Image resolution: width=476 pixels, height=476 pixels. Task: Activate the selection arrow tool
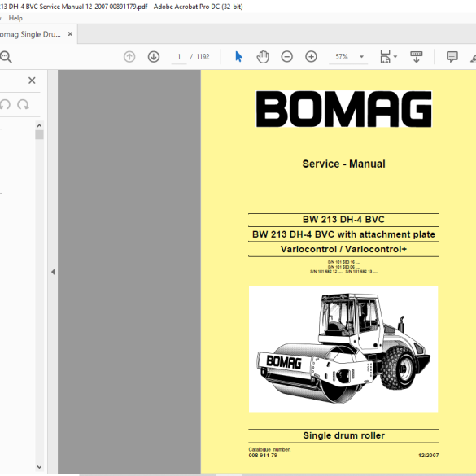(239, 57)
